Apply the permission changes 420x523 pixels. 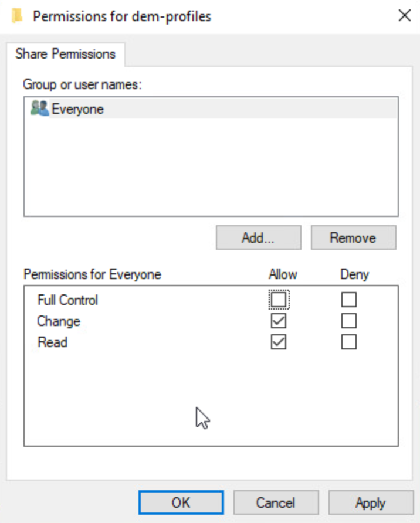370,502
